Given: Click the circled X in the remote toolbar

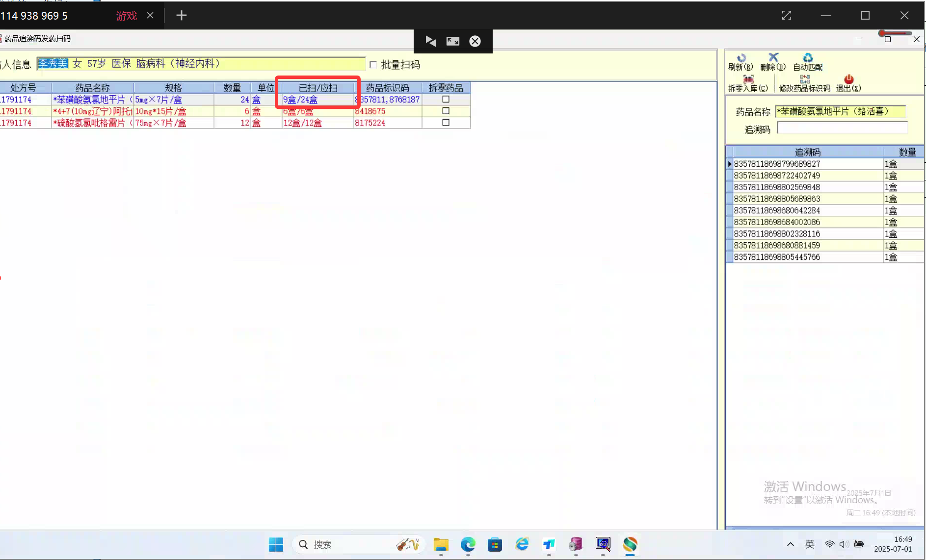Looking at the screenshot, I should point(475,41).
